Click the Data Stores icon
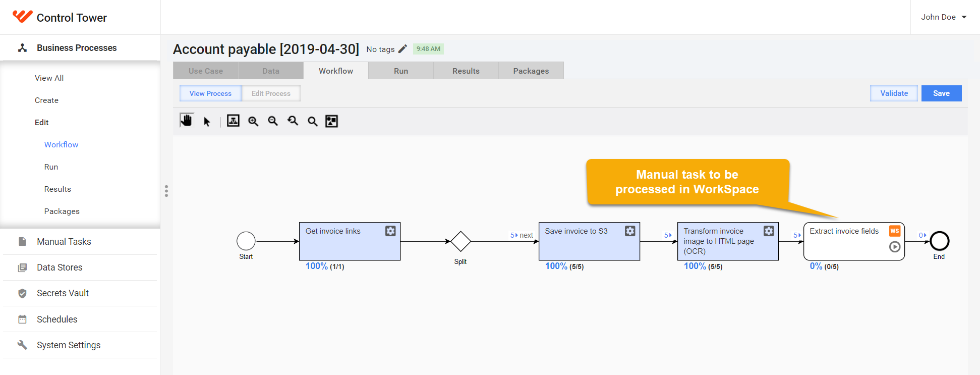Screen dimensions: 980x375 (22, 267)
